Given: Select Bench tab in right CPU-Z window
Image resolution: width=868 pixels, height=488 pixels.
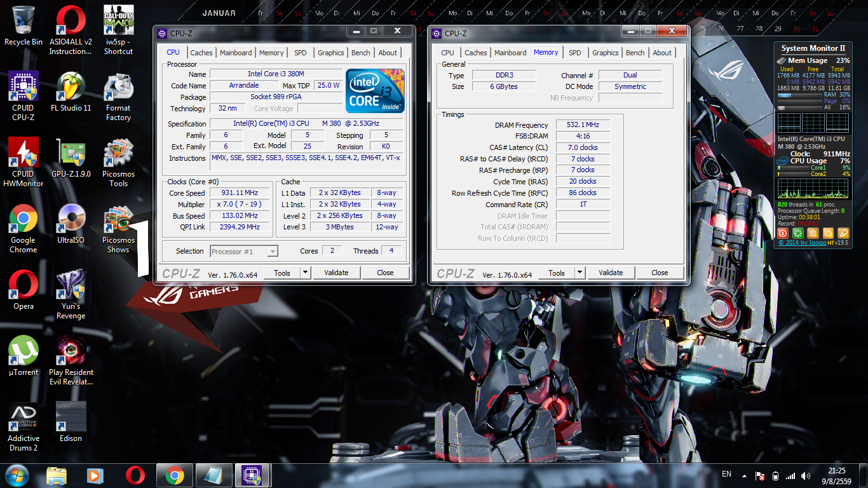Looking at the screenshot, I should (635, 53).
